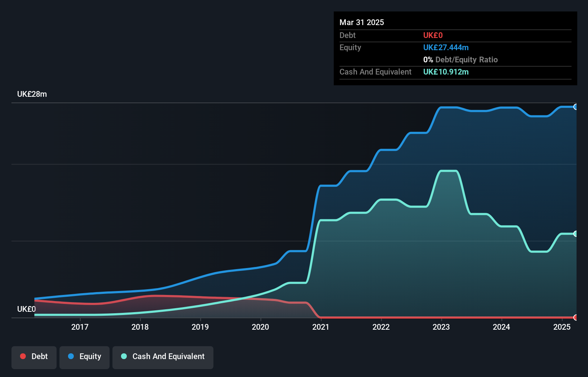
Task: Click the UK£28m axis label
Action: pyautogui.click(x=32, y=94)
